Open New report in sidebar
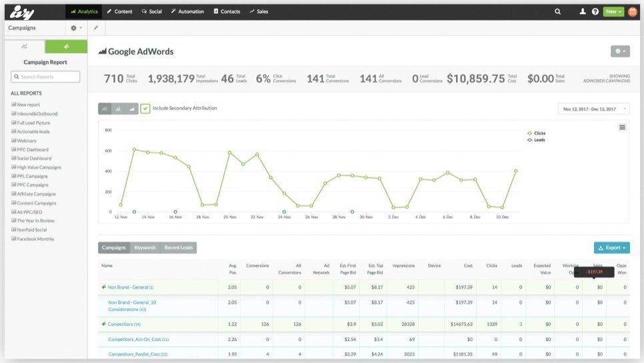This screenshot has height=363, width=644. [x=25, y=104]
